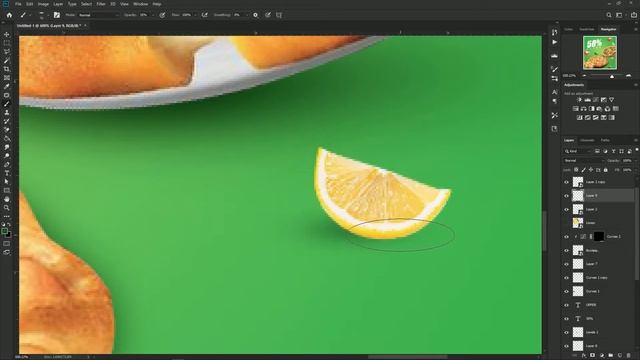Hide the Levels 1 layer
640x360 pixels.
566,332
